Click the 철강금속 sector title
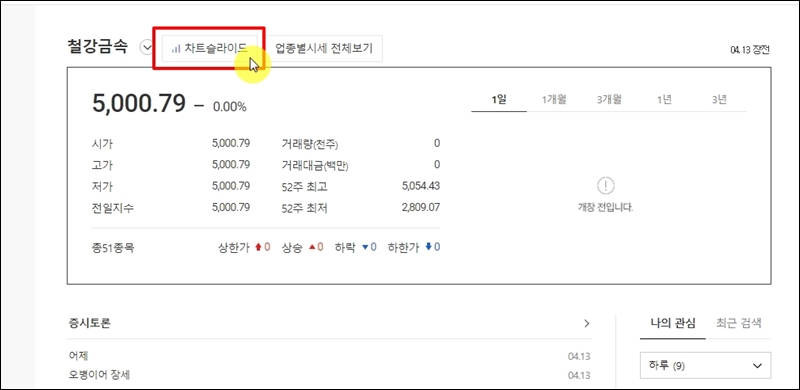The width and height of the screenshot is (800, 390). 97,47
